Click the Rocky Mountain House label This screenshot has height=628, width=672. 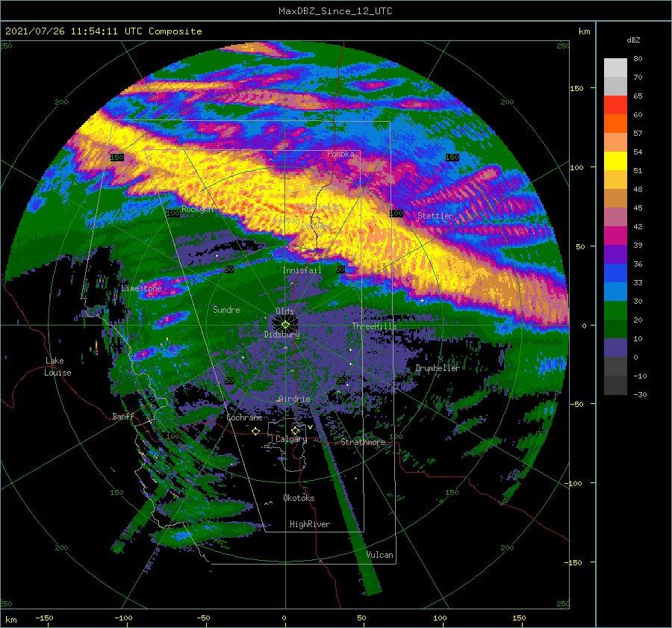198,209
